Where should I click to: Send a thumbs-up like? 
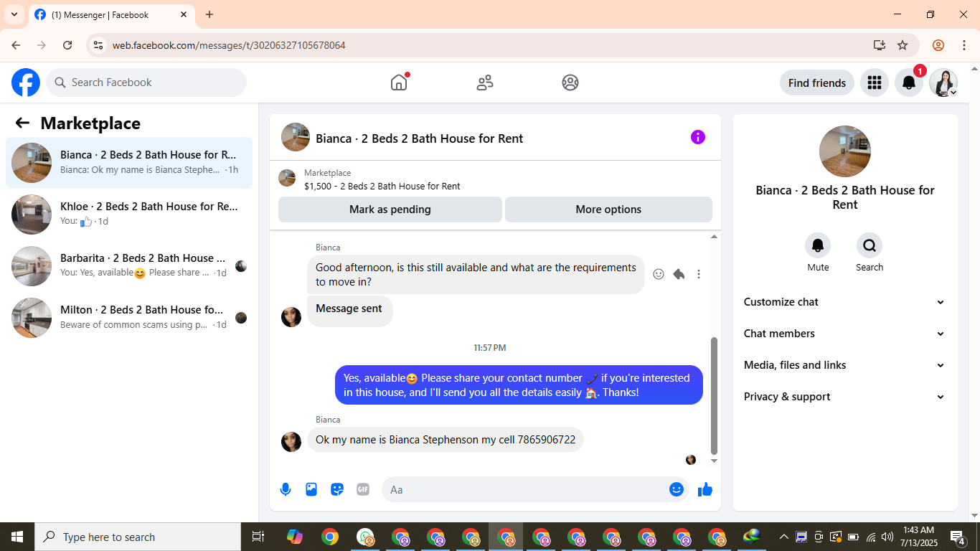(705, 489)
